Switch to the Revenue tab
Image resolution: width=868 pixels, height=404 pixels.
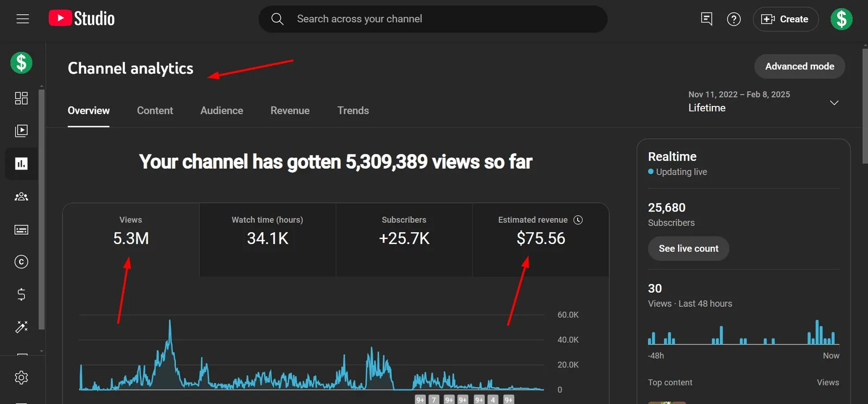290,111
